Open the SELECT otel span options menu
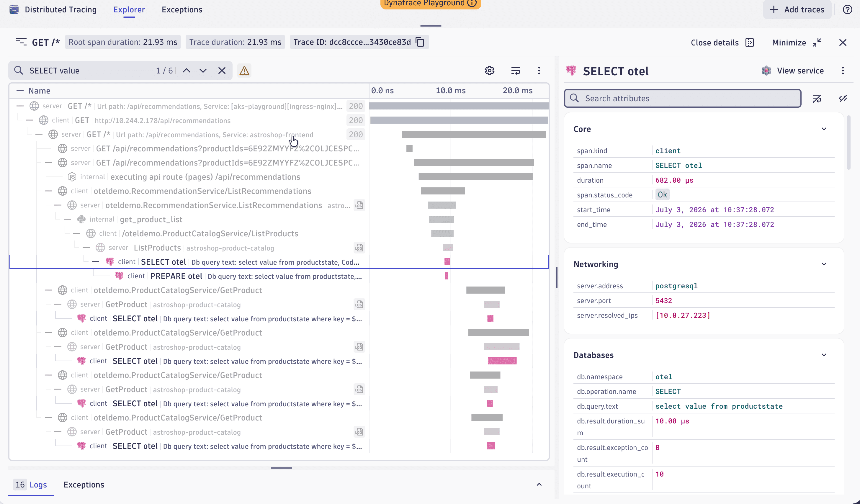 pos(843,71)
